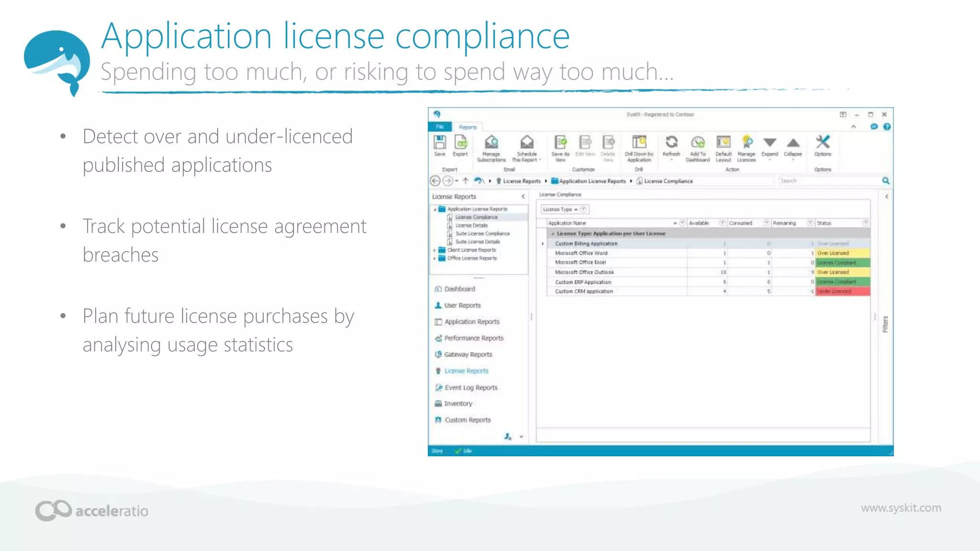Screen dimensions: 980x551
Task: Open the navigation history dropdown arrow
Action: point(457,181)
